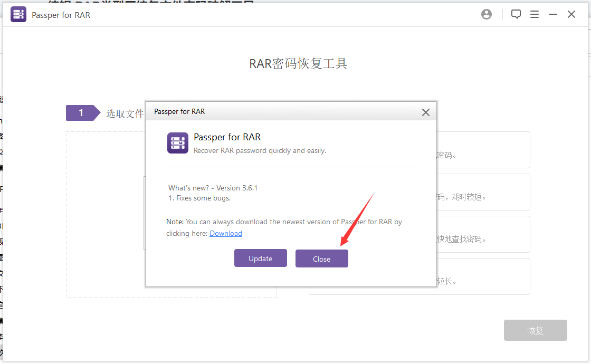Open the hamburger menu in the title bar
Viewport: 591px width, 364px height.
coord(534,14)
